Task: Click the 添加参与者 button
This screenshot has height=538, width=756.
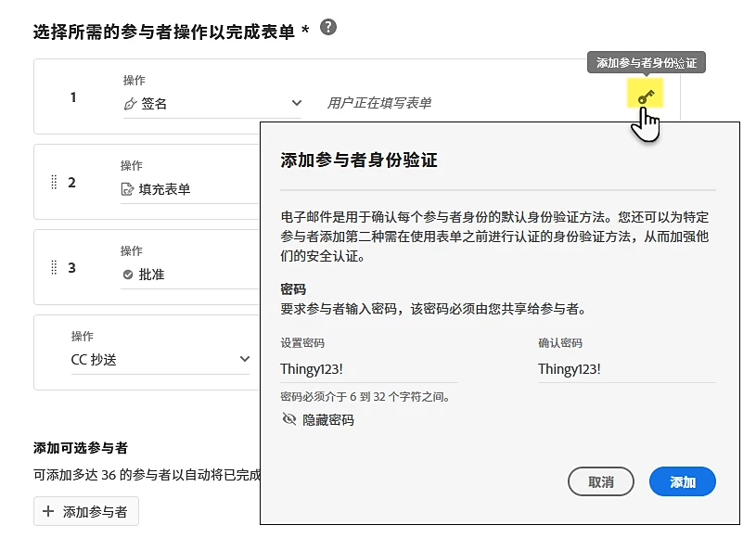Action: coord(85,511)
